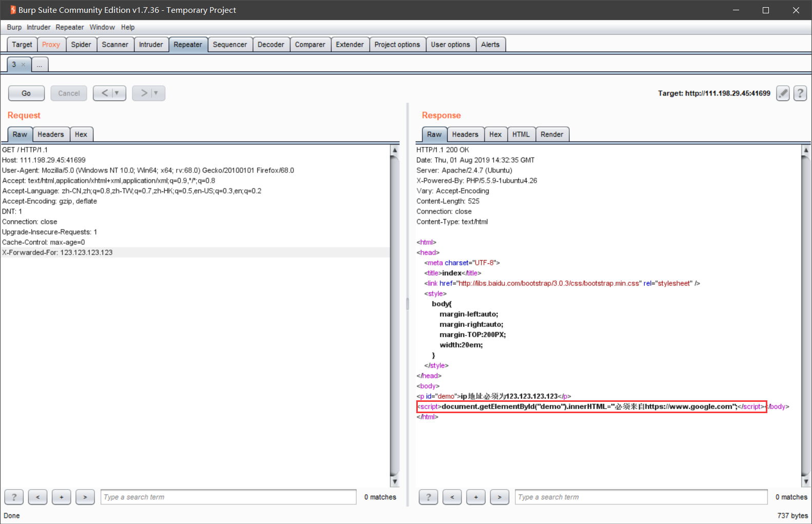Select the response Render view tab

[552, 134]
